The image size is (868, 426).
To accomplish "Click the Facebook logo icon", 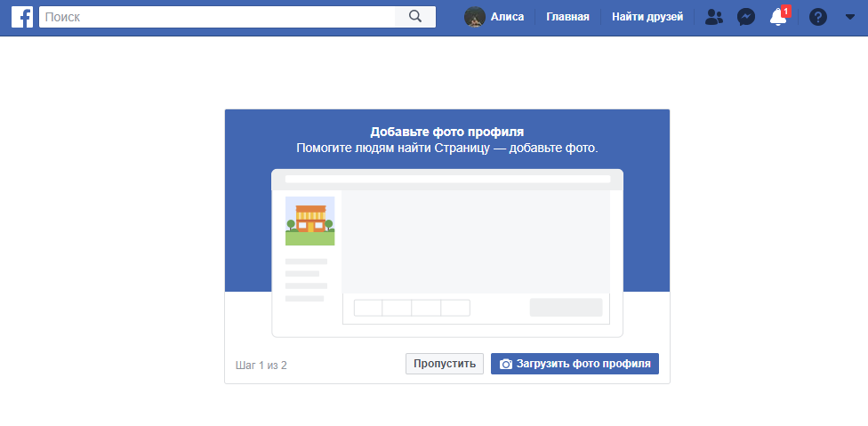I will pyautogui.click(x=22, y=17).
